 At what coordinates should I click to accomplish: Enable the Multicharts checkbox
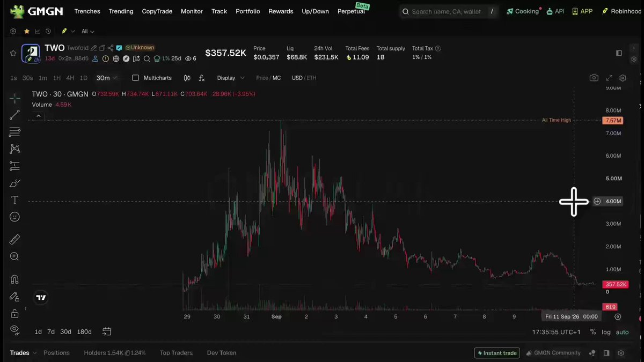tap(135, 78)
